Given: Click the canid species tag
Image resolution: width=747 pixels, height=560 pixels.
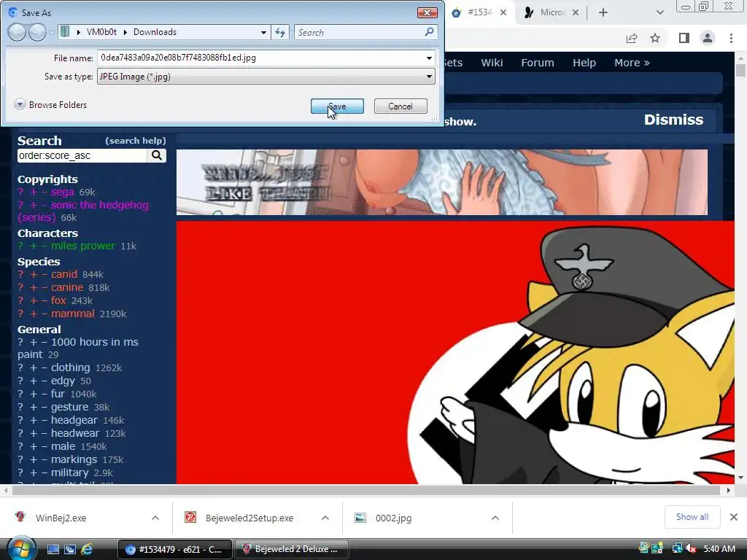Looking at the screenshot, I should tap(64, 274).
